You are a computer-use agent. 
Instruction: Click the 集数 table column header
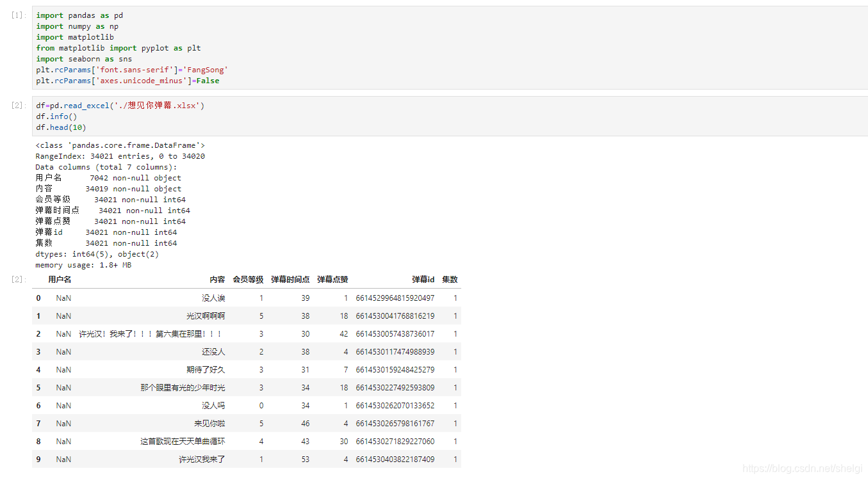click(x=450, y=280)
